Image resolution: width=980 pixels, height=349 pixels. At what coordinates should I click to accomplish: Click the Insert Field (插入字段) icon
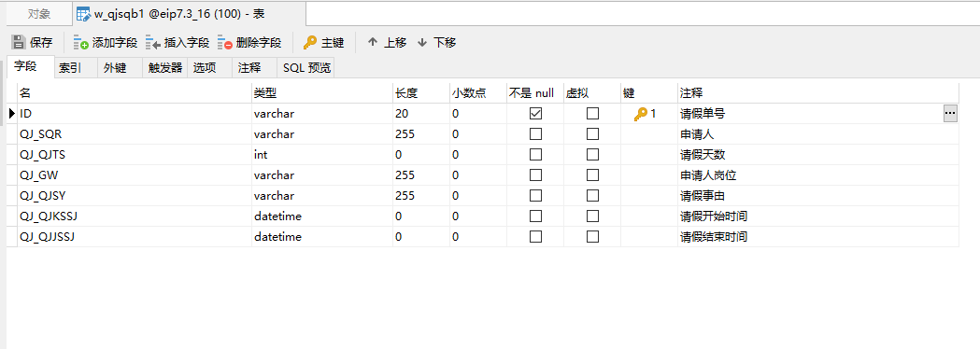point(153,43)
